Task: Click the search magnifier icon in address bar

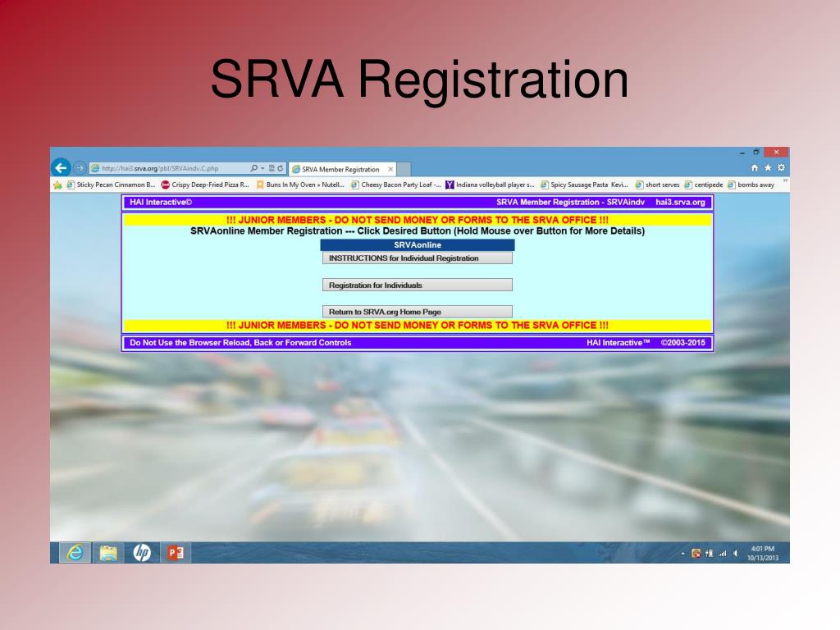Action: 254,168
